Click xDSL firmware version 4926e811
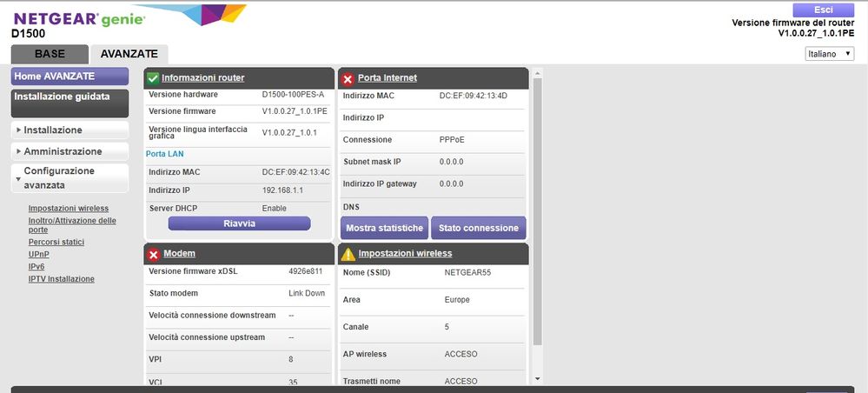 (305, 271)
